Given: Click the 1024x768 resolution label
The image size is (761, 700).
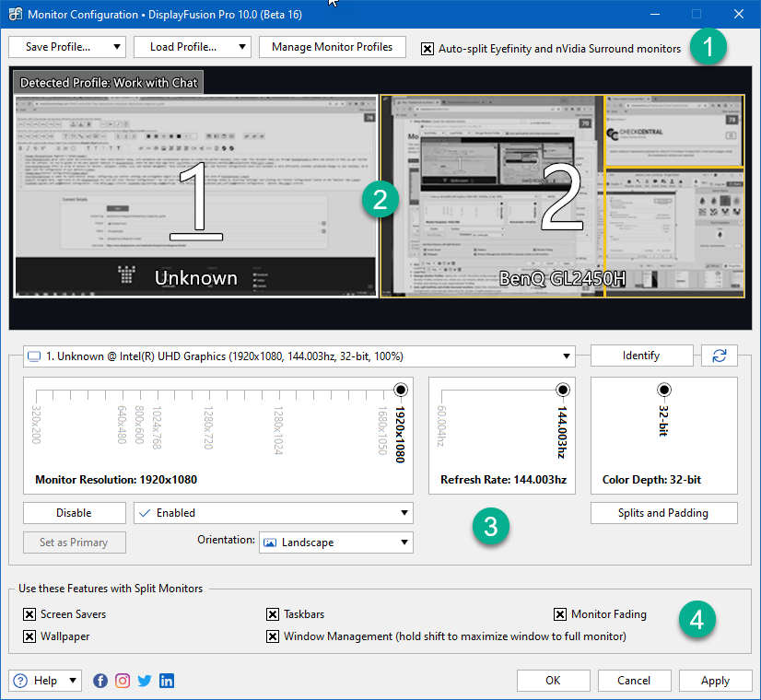Looking at the screenshot, I should click(x=157, y=428).
